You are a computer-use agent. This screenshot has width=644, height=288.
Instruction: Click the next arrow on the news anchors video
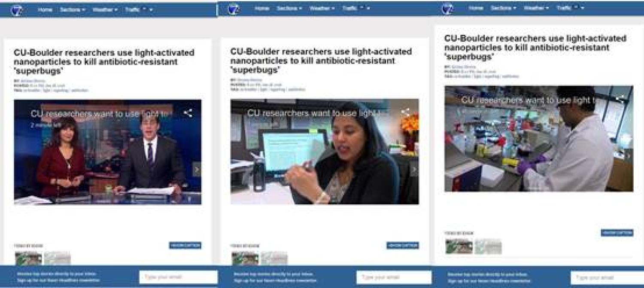(x=197, y=169)
